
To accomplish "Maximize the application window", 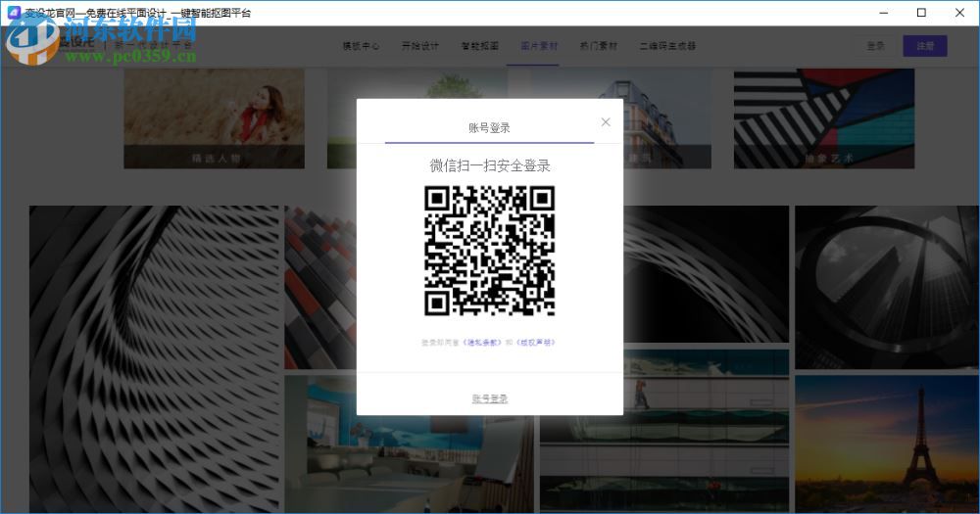I will [921, 13].
